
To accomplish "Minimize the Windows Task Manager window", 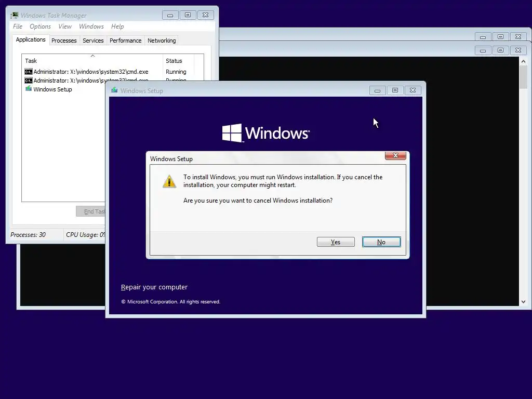I will coord(170,15).
